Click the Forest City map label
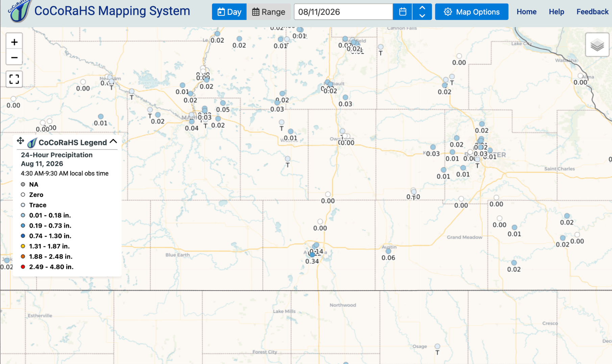The width and height of the screenshot is (612, 364). [x=265, y=352]
